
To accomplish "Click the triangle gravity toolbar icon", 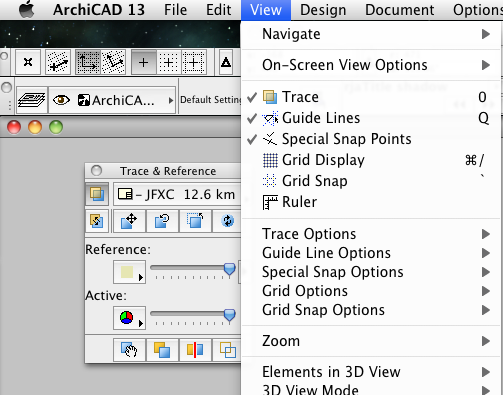I will point(226,62).
